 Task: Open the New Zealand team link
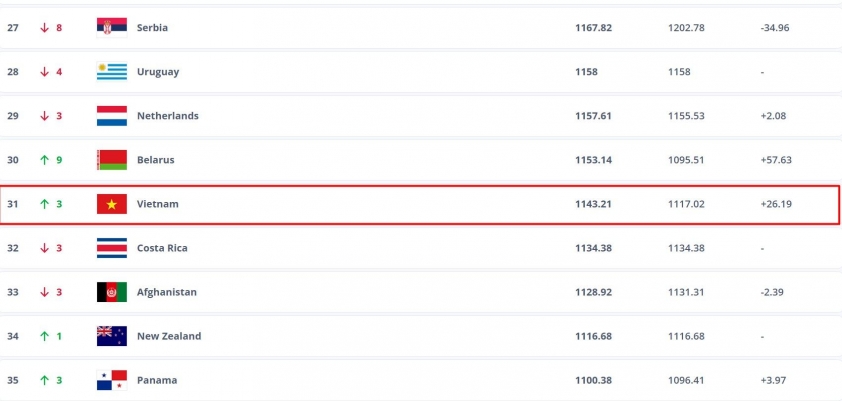click(169, 336)
